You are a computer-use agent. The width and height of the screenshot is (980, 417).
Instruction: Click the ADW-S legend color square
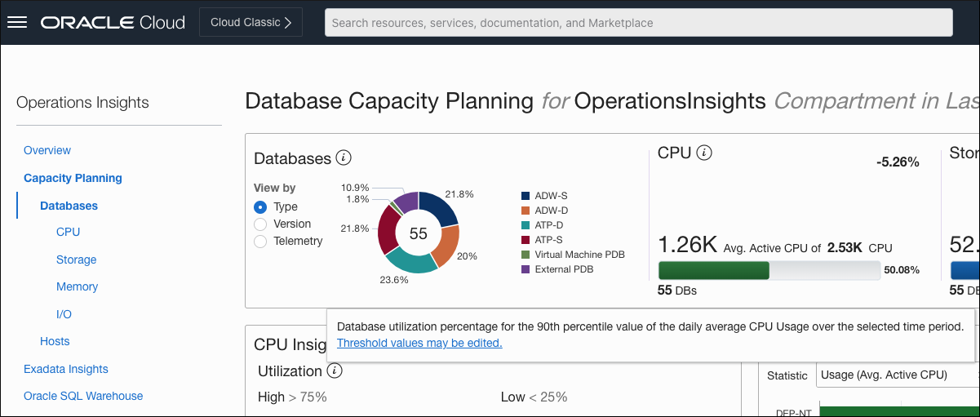[x=526, y=196]
